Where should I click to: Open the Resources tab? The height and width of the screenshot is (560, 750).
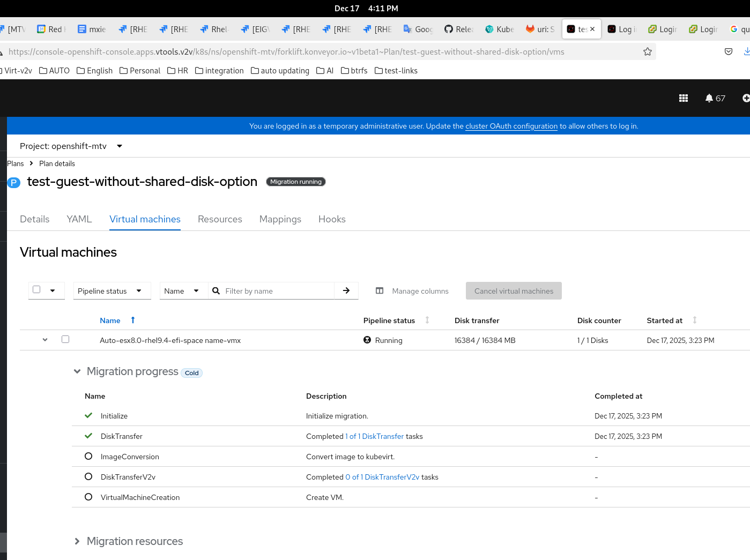click(220, 219)
